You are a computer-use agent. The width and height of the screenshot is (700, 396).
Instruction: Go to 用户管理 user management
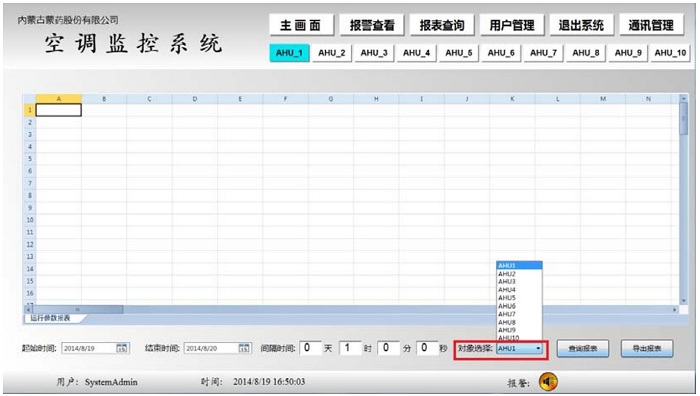(x=512, y=25)
